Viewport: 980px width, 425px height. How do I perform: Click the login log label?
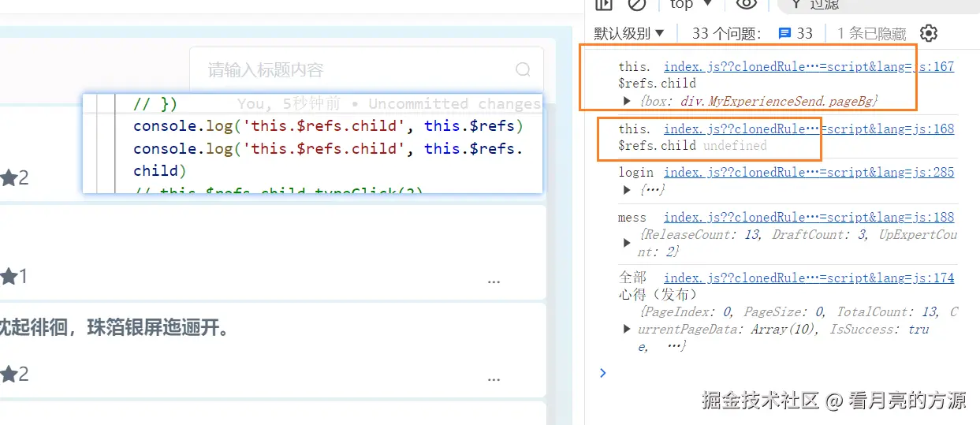(x=636, y=172)
